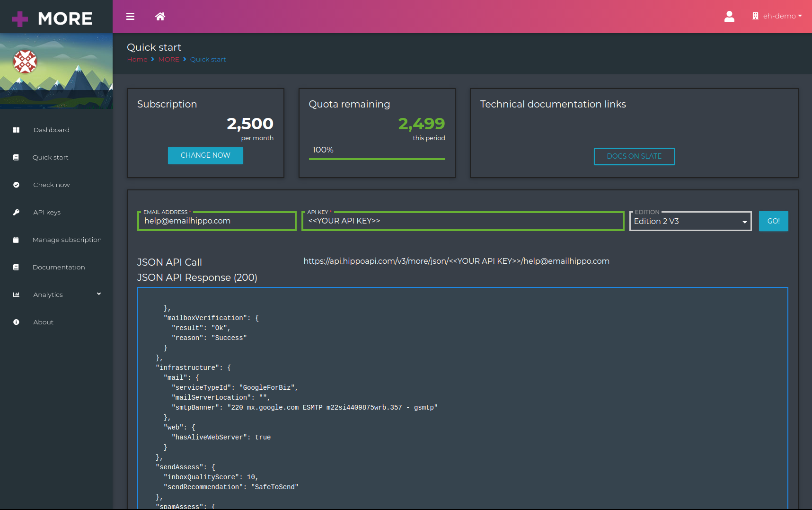Open the Documentation book icon

17,267
